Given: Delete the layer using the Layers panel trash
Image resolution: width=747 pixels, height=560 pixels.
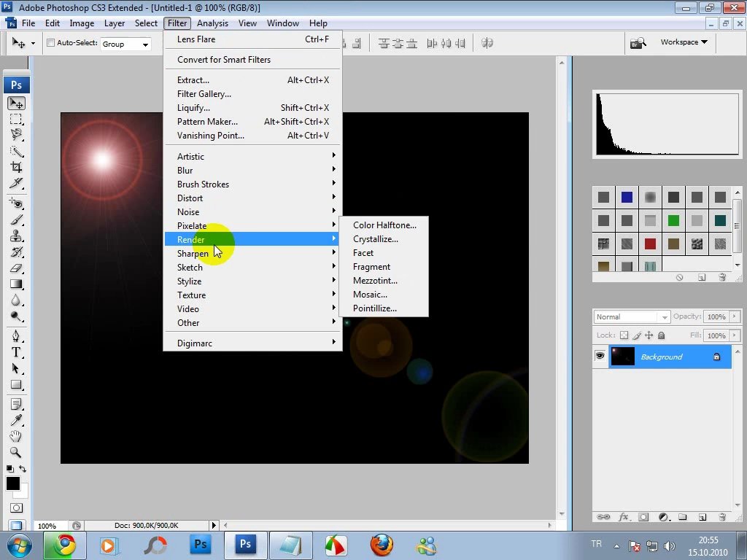Looking at the screenshot, I should (x=722, y=517).
